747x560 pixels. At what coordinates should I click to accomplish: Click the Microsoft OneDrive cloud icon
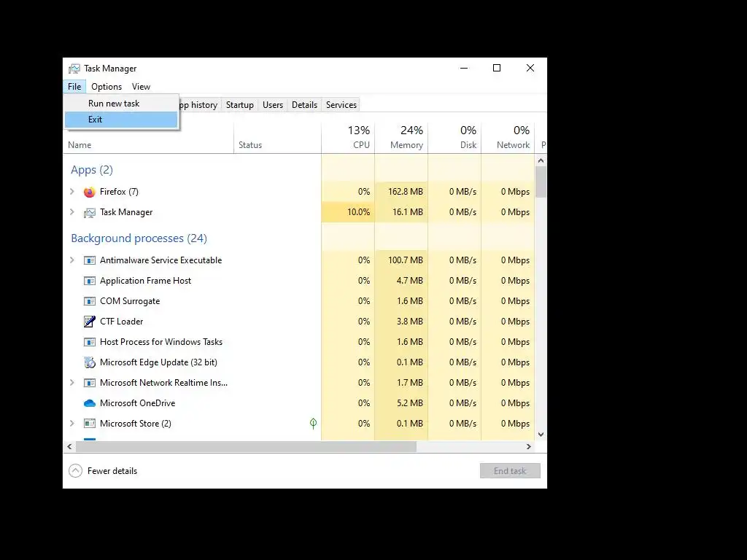tap(89, 403)
